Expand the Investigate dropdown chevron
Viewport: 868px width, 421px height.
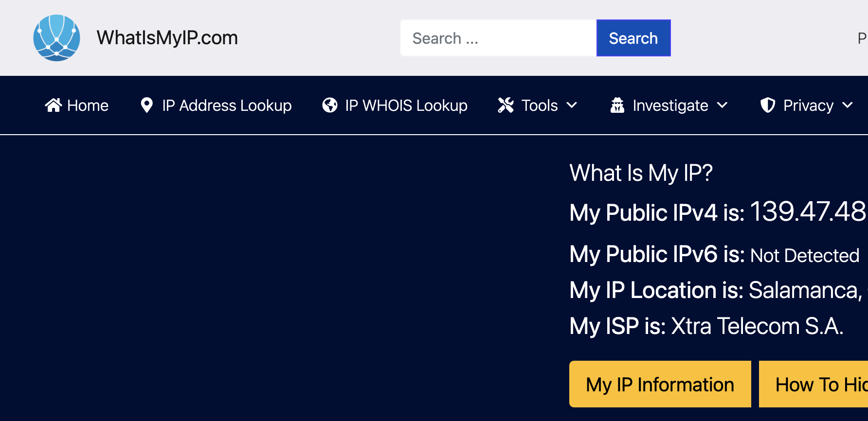click(723, 105)
